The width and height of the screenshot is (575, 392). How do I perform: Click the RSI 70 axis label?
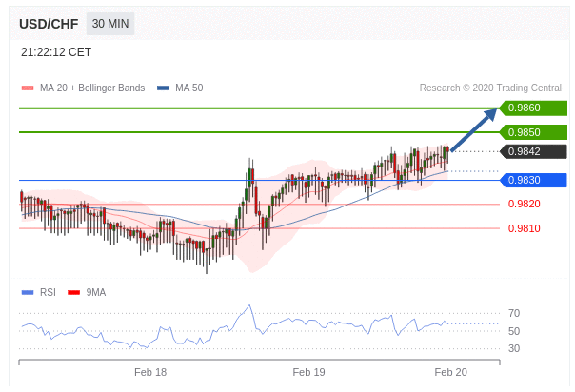[x=514, y=313]
